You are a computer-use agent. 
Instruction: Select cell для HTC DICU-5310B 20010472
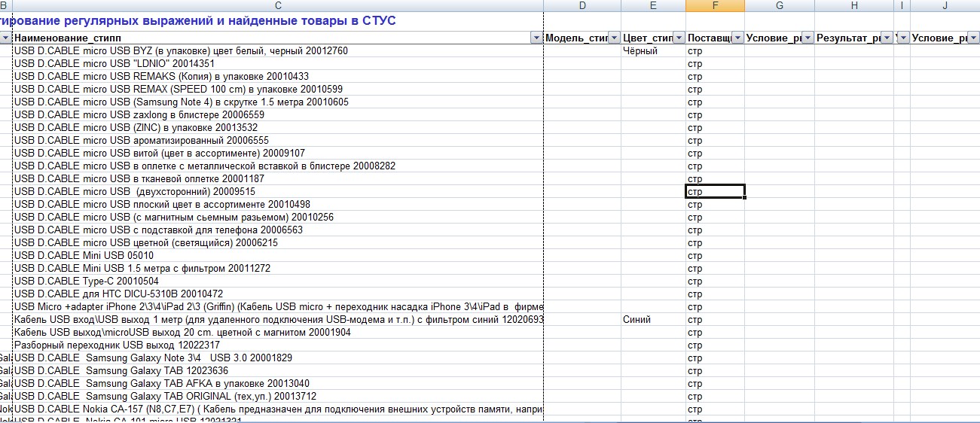click(x=278, y=294)
